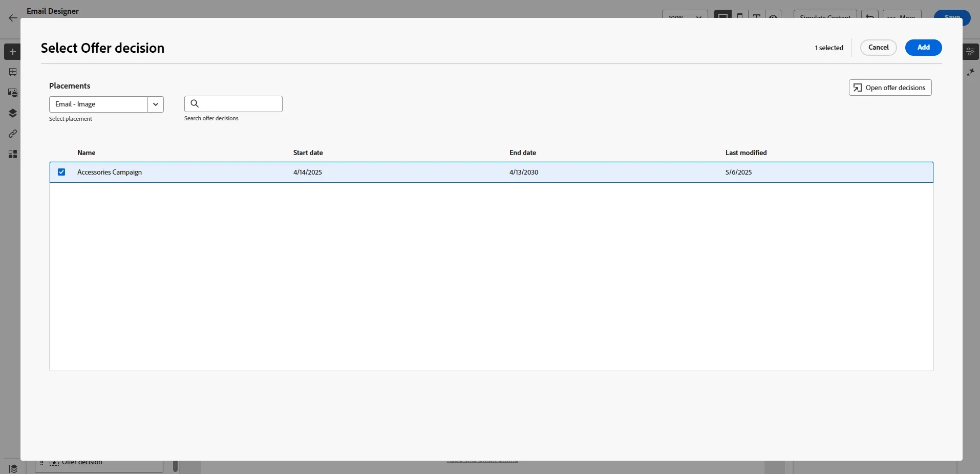The width and height of the screenshot is (980, 474).
Task: Open the fragments cabinet icon in sidebar
Action: [x=13, y=72]
